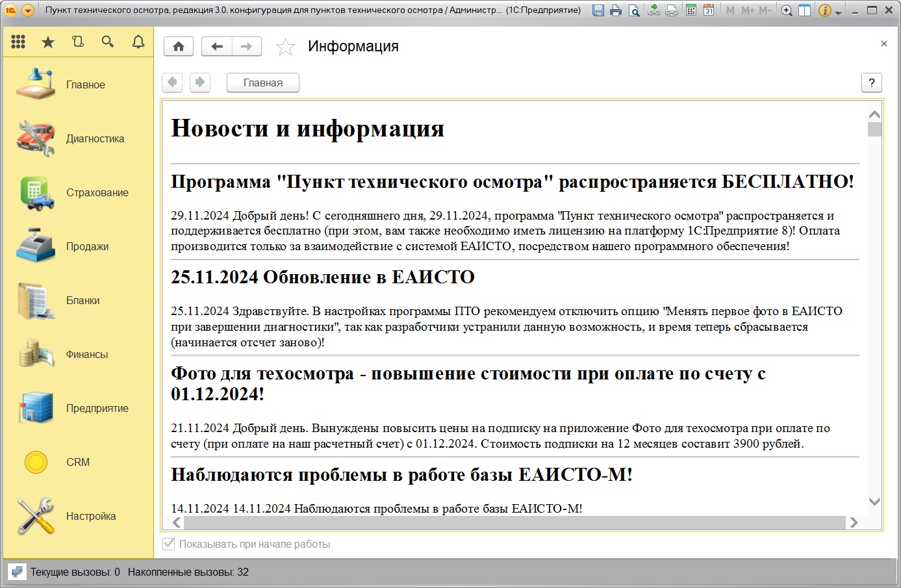Open the notifications bell
Image resolution: width=901 pixels, height=588 pixels.
(x=137, y=42)
